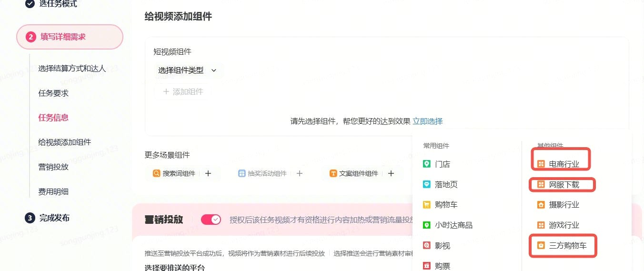This screenshot has height=271, width=644.
Task: Go to 营销投放 in sidebar
Action: pos(53,167)
